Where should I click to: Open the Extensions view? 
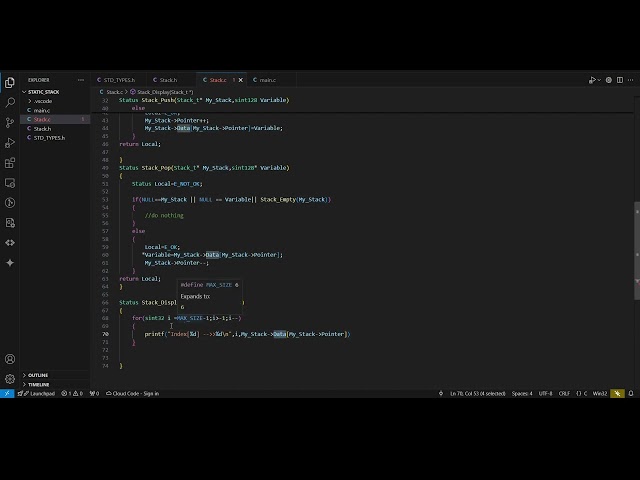(x=10, y=163)
